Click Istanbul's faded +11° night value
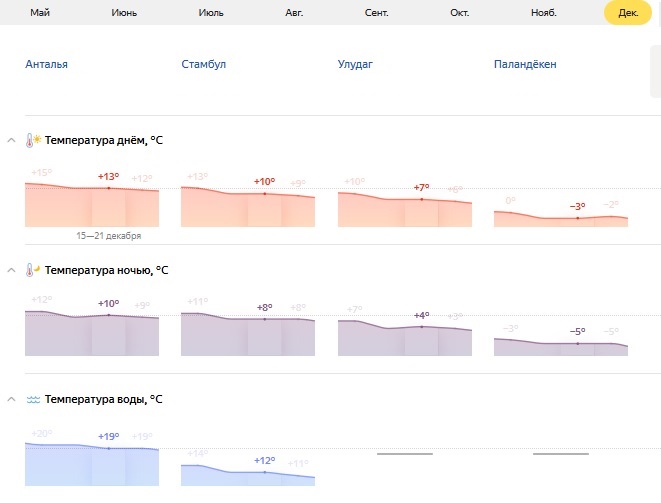This screenshot has width=661, height=503. pyautogui.click(x=198, y=301)
